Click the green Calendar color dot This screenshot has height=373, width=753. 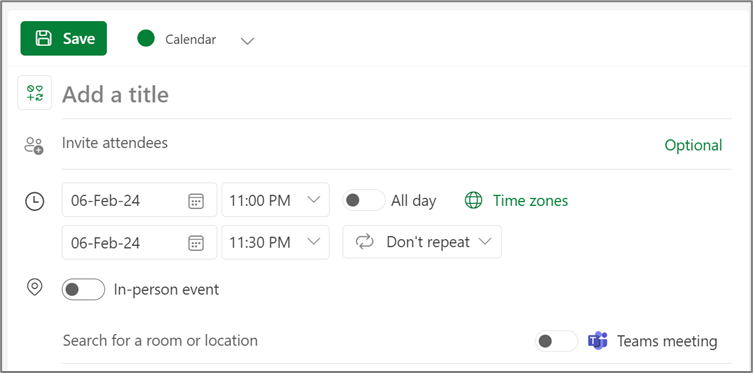click(146, 38)
